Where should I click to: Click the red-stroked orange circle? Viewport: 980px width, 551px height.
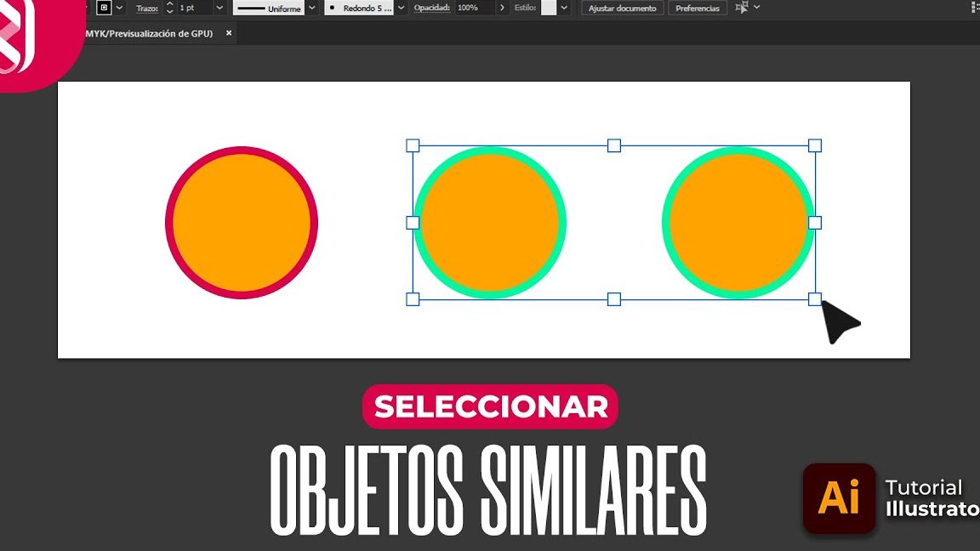pos(242,223)
